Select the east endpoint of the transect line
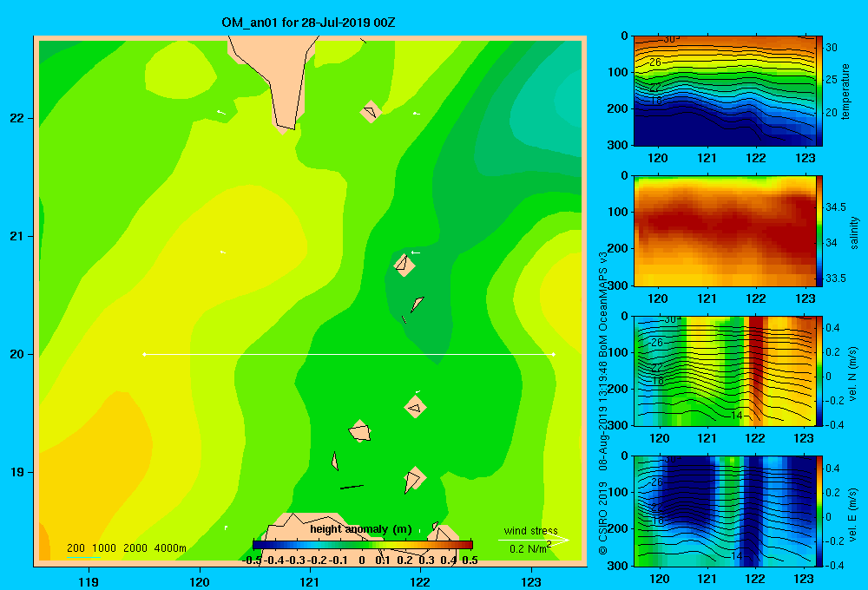The height and width of the screenshot is (590, 868). [554, 354]
